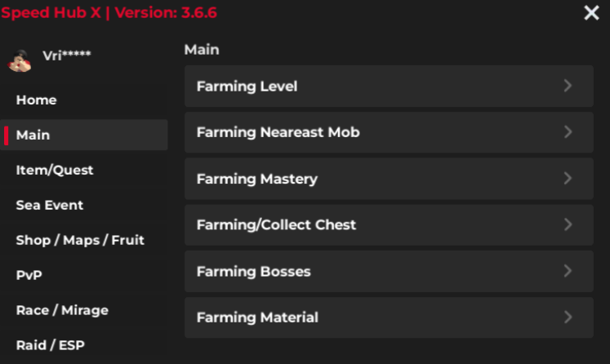Close the Speed Hub X window
The image size is (610, 364).
[591, 14]
